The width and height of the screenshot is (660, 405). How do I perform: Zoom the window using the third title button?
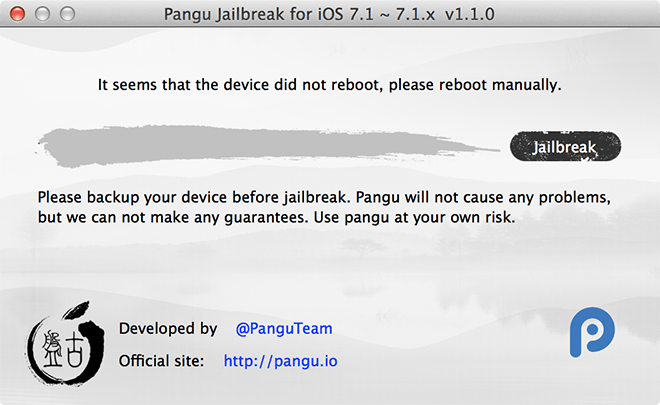click(67, 14)
